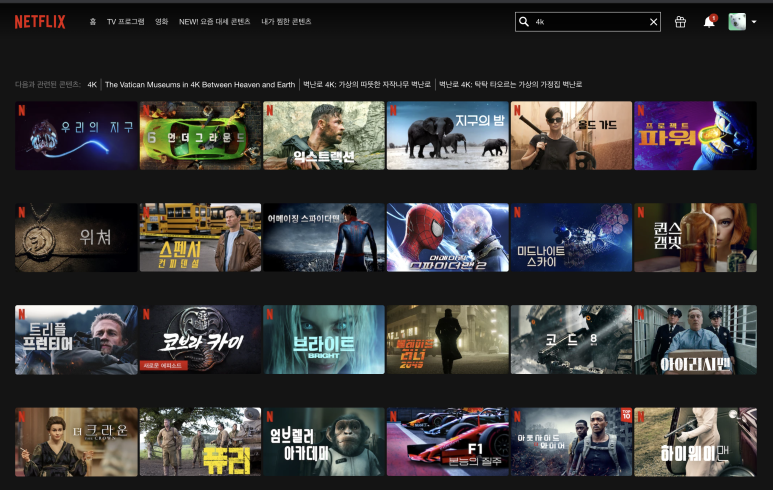The height and width of the screenshot is (490, 773).
Task: Open F1 본능의 질주 thumbnail
Action: tap(448, 442)
